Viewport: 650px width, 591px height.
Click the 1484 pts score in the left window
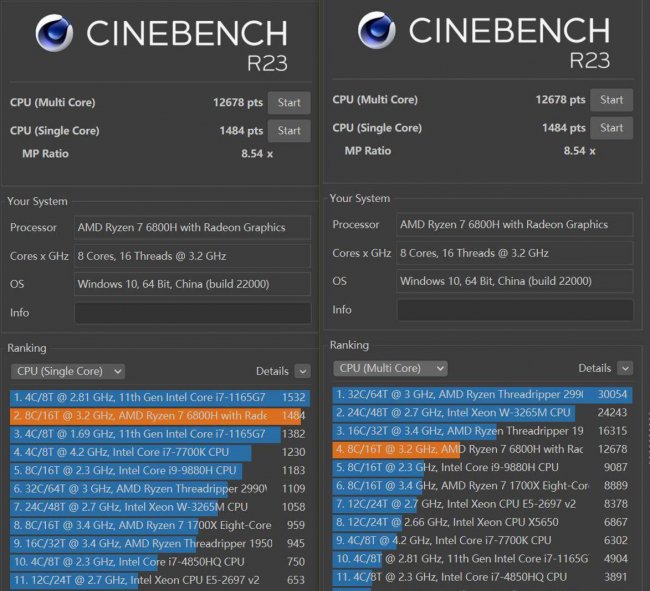[x=241, y=131]
